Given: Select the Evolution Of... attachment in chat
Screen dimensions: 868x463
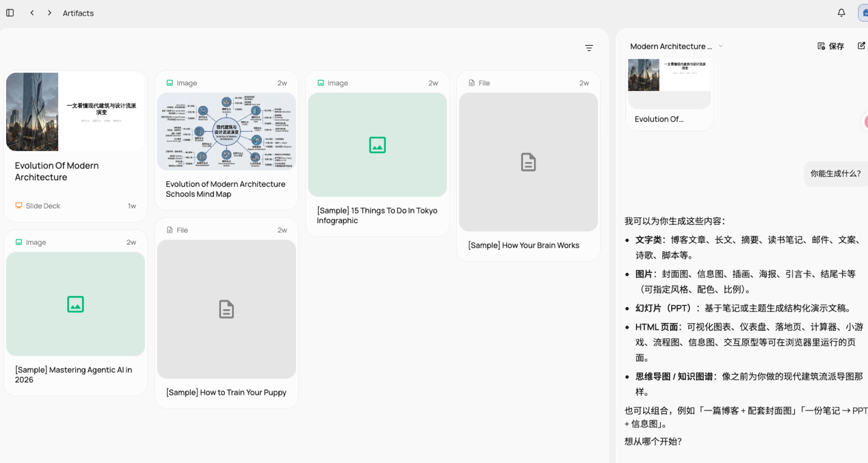Looking at the screenshot, I should point(670,92).
